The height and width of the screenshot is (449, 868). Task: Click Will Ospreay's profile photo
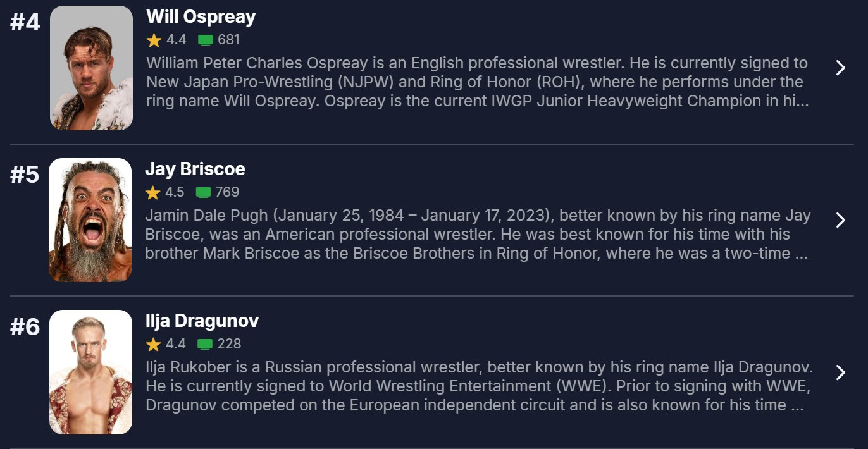[91, 68]
